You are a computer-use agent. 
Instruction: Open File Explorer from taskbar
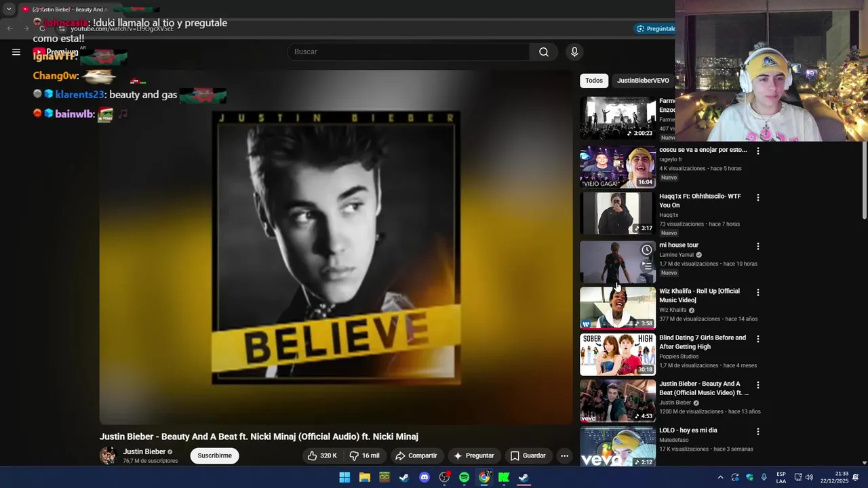tap(365, 477)
